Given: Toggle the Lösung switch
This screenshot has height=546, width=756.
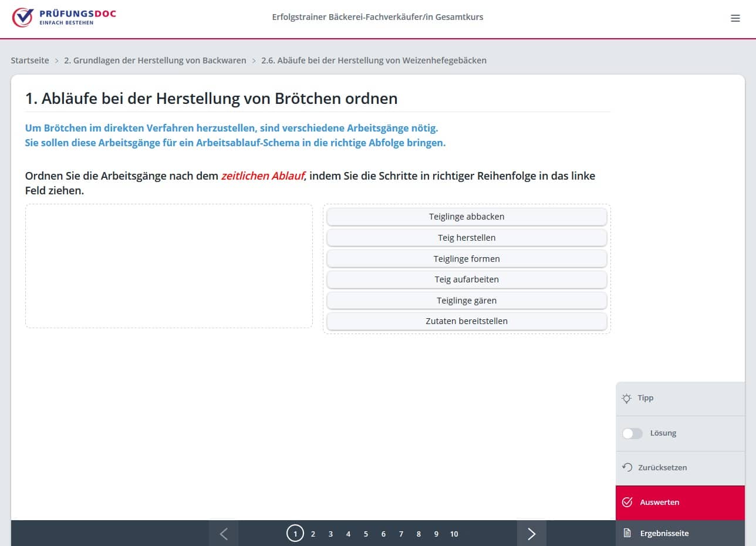Looking at the screenshot, I should pyautogui.click(x=632, y=433).
